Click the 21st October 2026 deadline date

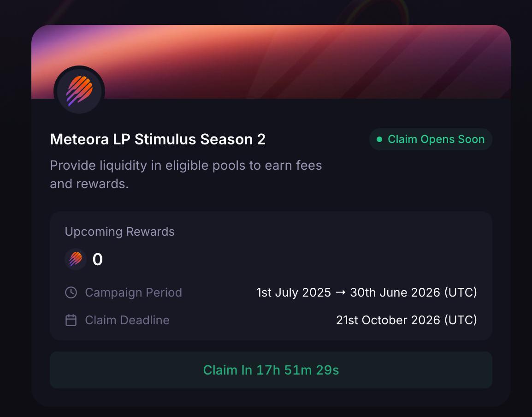pos(388,320)
